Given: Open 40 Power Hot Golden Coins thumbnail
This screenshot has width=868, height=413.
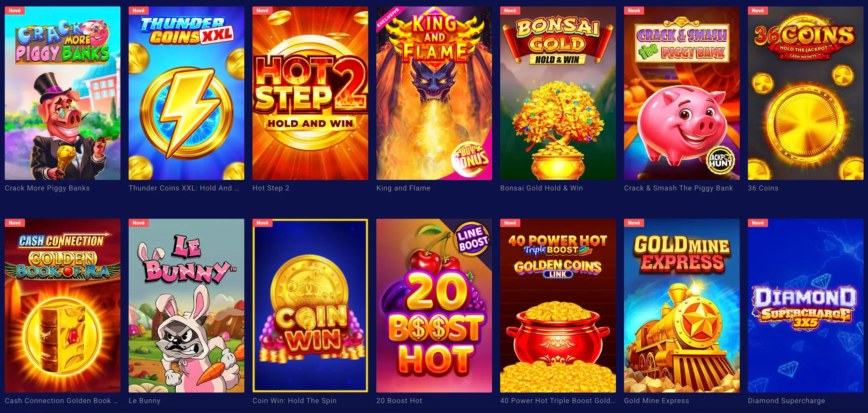Looking at the screenshot, I should (x=558, y=305).
